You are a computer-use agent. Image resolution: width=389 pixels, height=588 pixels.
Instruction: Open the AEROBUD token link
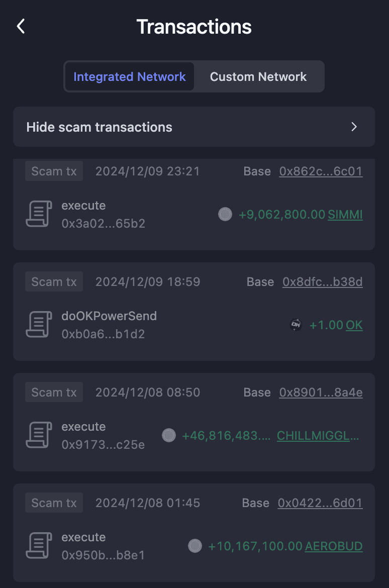(x=334, y=546)
